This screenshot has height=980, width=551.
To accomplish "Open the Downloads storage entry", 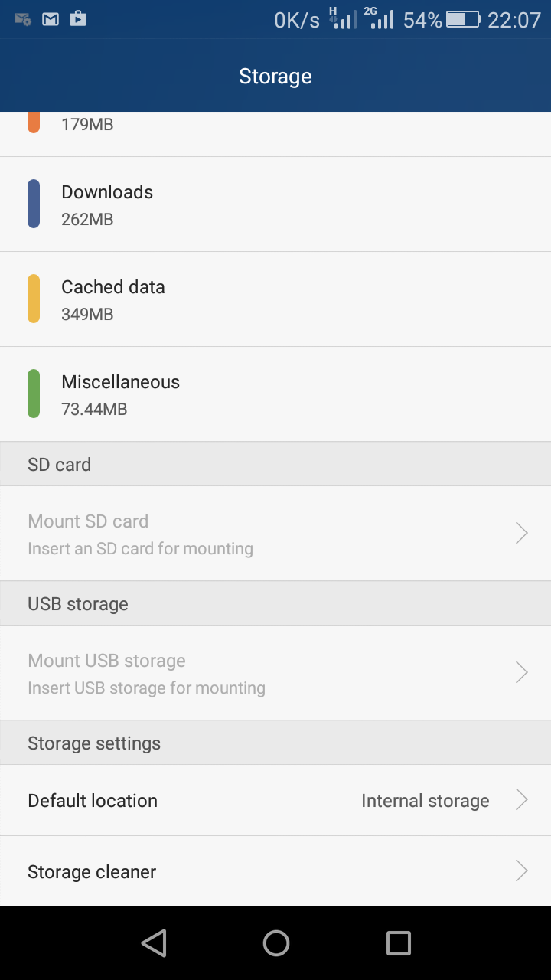I will (x=275, y=204).
